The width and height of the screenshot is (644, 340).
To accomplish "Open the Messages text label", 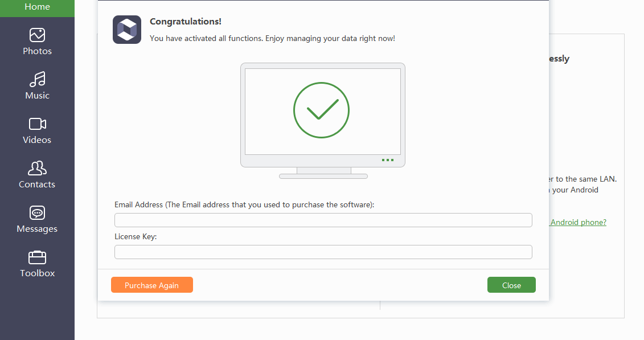I will 37,229.
